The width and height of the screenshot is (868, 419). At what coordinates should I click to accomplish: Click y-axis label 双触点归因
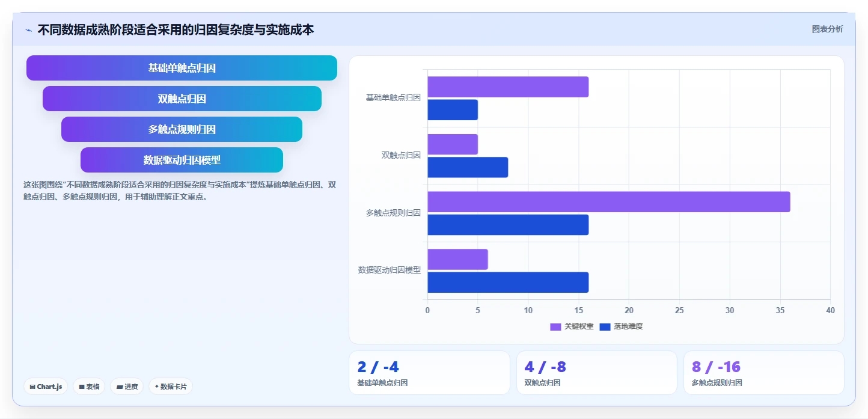tap(401, 155)
